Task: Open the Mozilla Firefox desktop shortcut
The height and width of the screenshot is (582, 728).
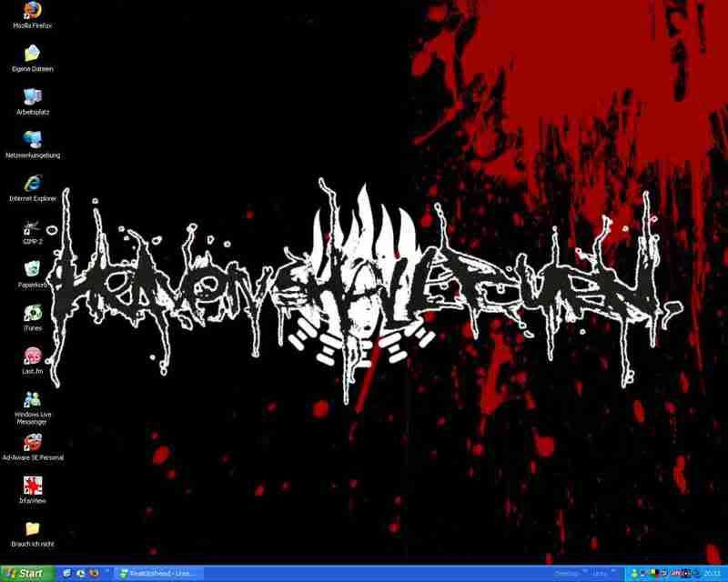Action: pos(33,15)
